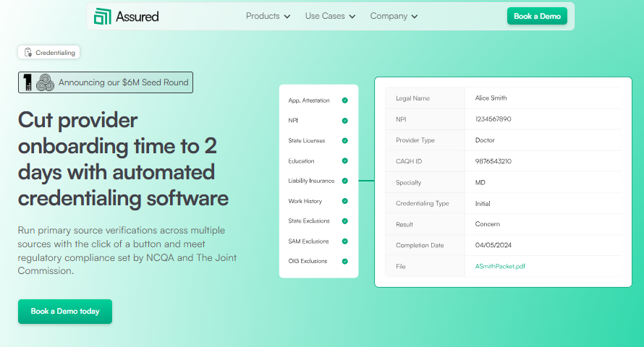This screenshot has width=644, height=347.
Task: Click the OIG Exclusions green checkmark
Action: coord(345,261)
